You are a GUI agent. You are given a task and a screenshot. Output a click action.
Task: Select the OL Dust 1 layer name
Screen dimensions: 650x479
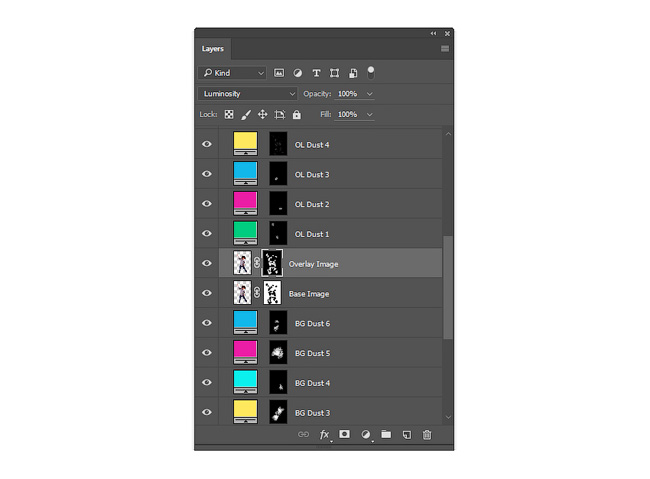click(312, 234)
